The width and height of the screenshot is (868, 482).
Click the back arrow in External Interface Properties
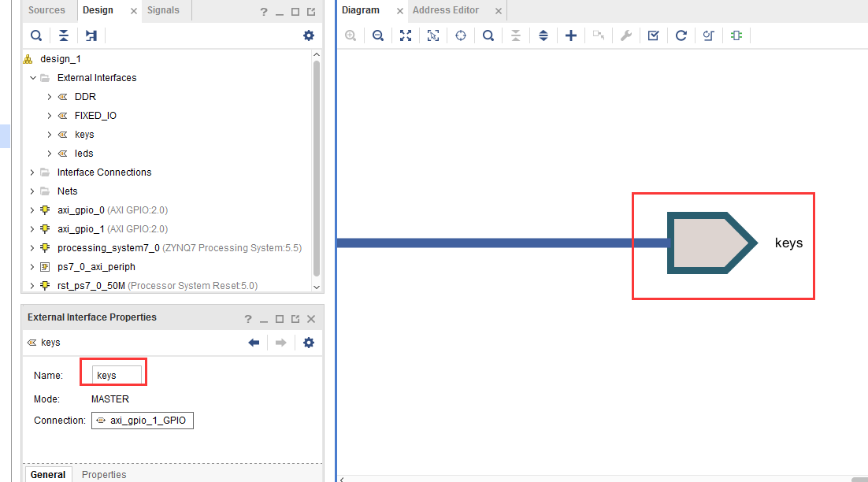click(254, 343)
